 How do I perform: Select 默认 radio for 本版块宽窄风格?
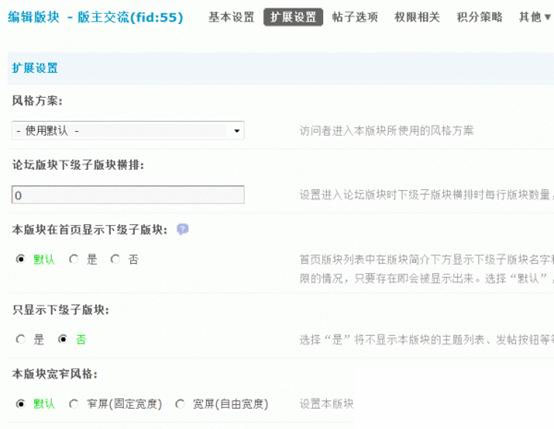(x=20, y=404)
